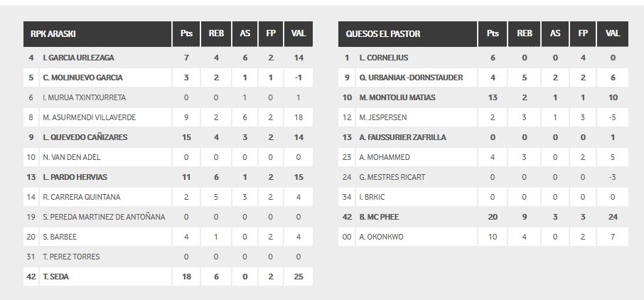The width and height of the screenshot is (644, 300).
Task: Click the QUESOS EL PASTOR team header
Action: tap(383, 33)
